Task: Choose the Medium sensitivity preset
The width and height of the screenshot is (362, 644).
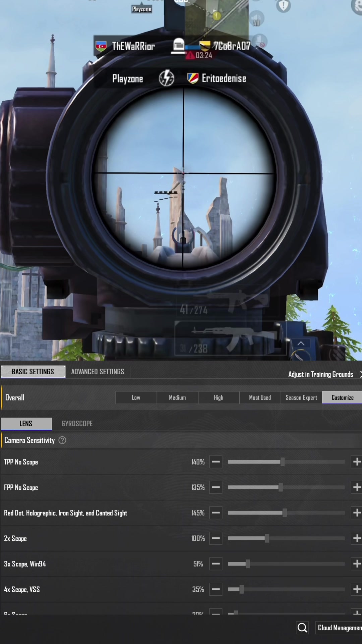Action: pyautogui.click(x=177, y=397)
